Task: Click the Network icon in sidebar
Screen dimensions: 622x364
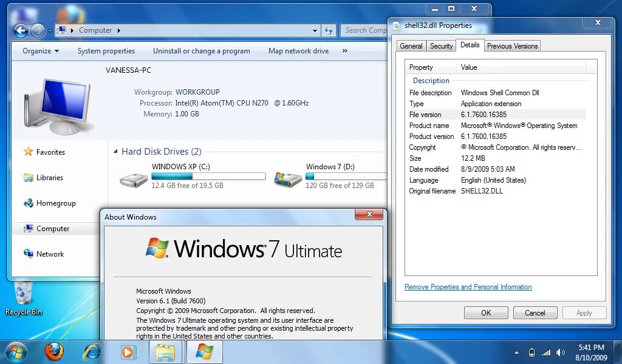Action: coord(28,254)
